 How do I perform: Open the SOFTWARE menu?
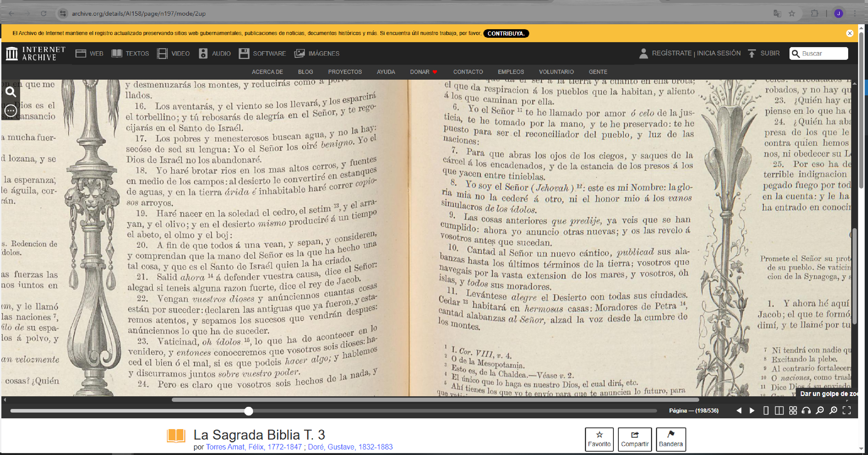(x=262, y=53)
